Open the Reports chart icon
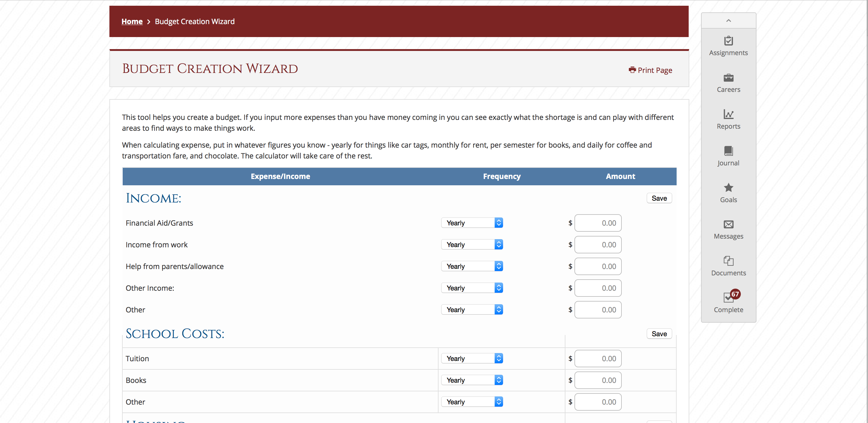Viewport: 868px width, 423px height. coord(728,114)
